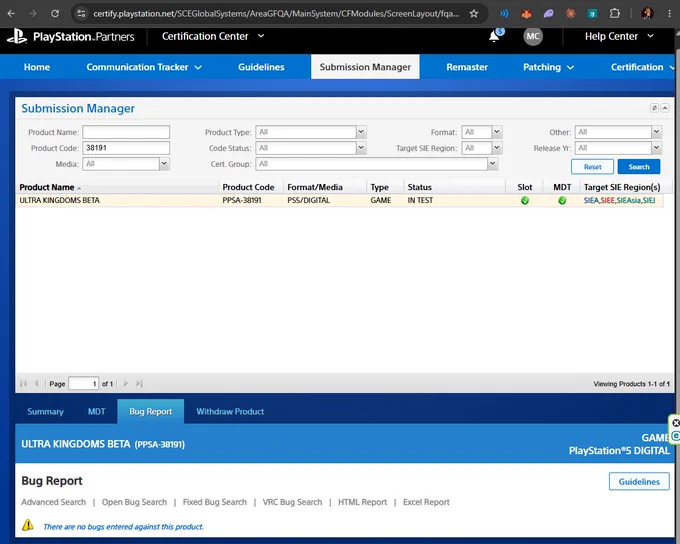Open the Chrome three-dot menu

pyautogui.click(x=670, y=13)
